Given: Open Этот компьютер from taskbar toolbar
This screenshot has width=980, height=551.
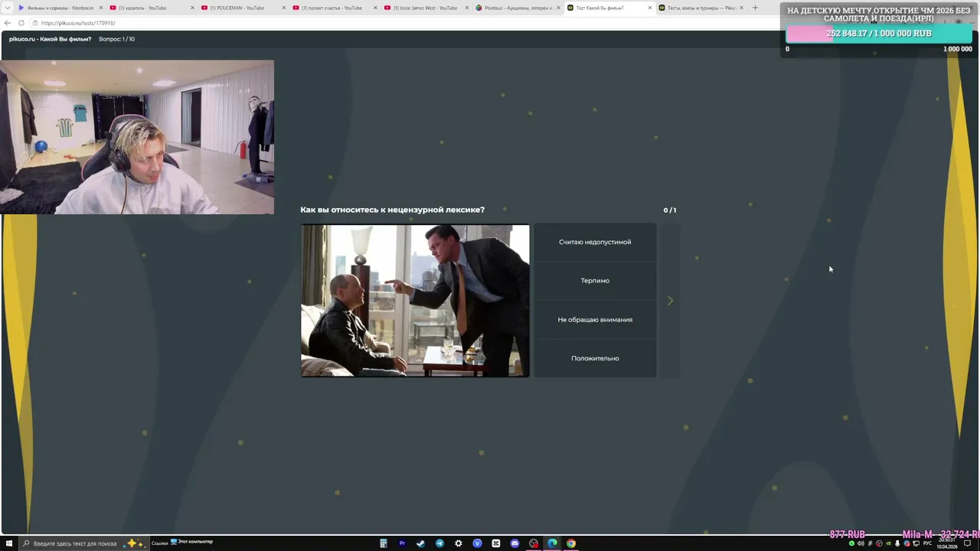Looking at the screenshot, I should click(x=191, y=542).
